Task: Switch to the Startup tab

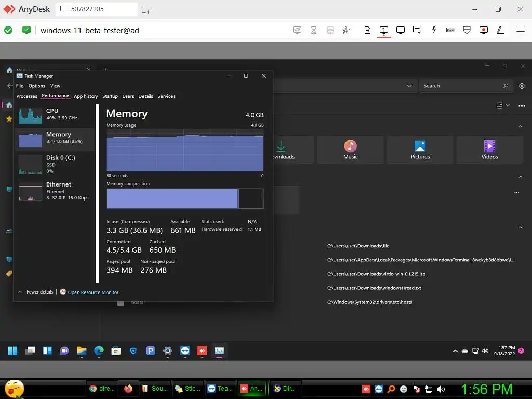Action: [x=110, y=96]
